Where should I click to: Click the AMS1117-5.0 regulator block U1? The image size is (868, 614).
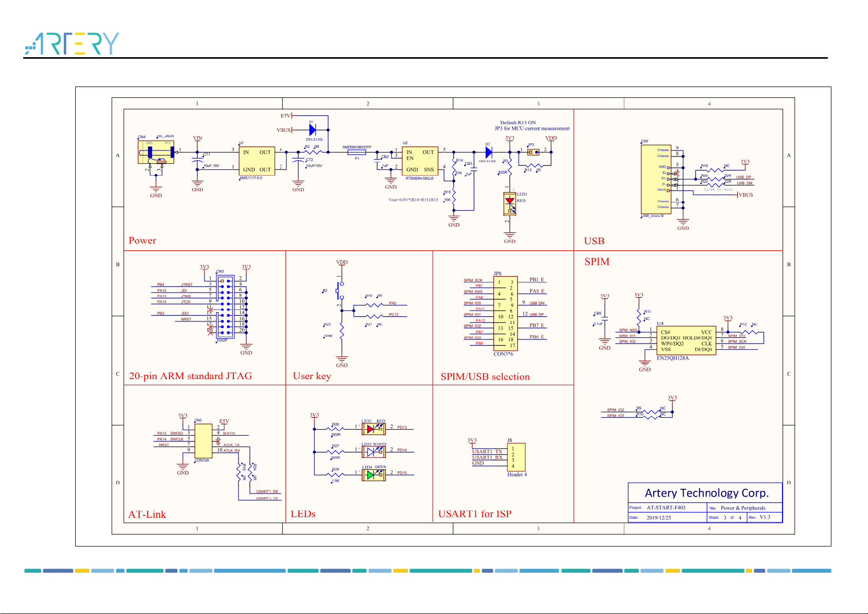257,161
